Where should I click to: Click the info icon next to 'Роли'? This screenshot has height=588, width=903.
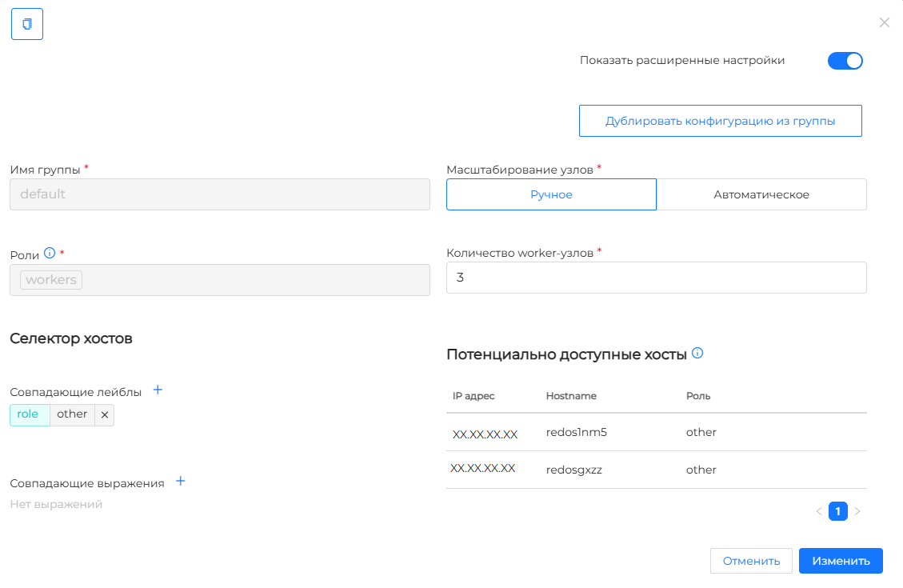coord(50,254)
